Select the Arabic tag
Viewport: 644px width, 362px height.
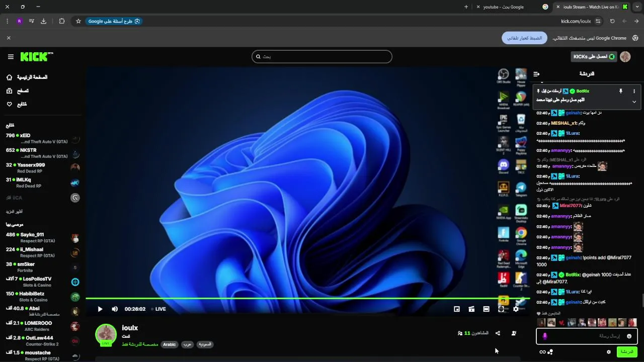click(x=170, y=344)
